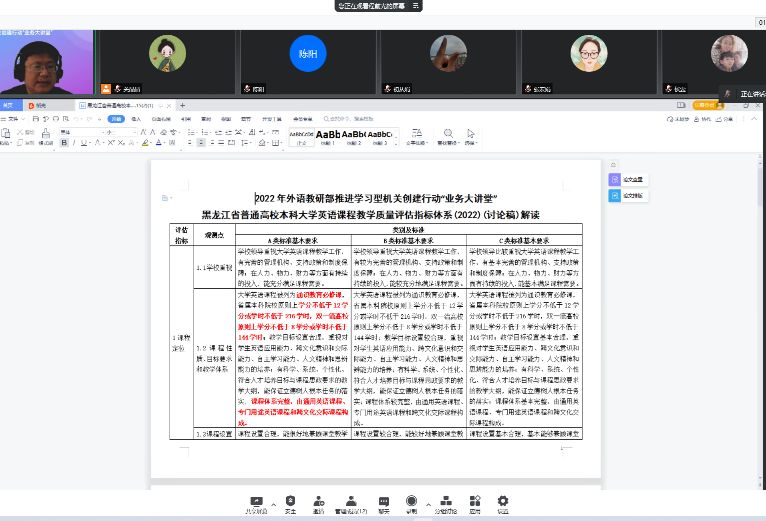This screenshot has width=766, height=521.
Task: Apply the Heading 1 style
Action: point(328,137)
